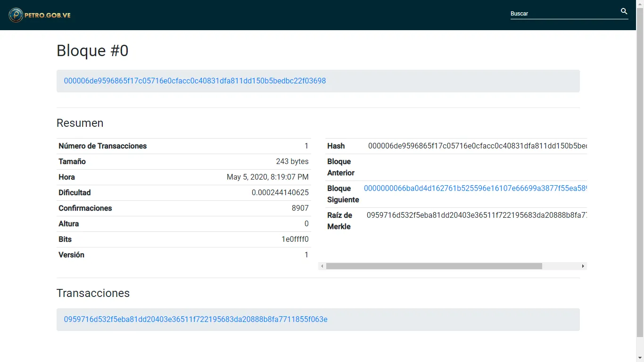Click the Petro.gob.ve logo

pyautogui.click(x=40, y=15)
